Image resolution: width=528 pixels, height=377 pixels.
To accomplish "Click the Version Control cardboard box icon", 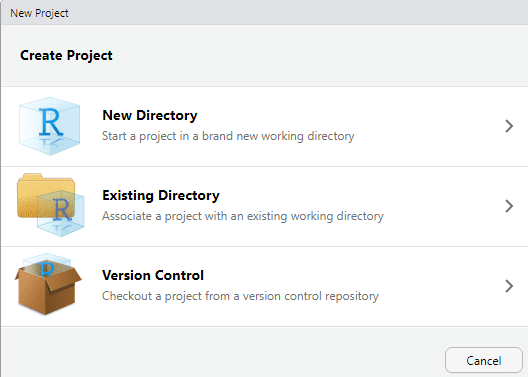I will (x=48, y=284).
